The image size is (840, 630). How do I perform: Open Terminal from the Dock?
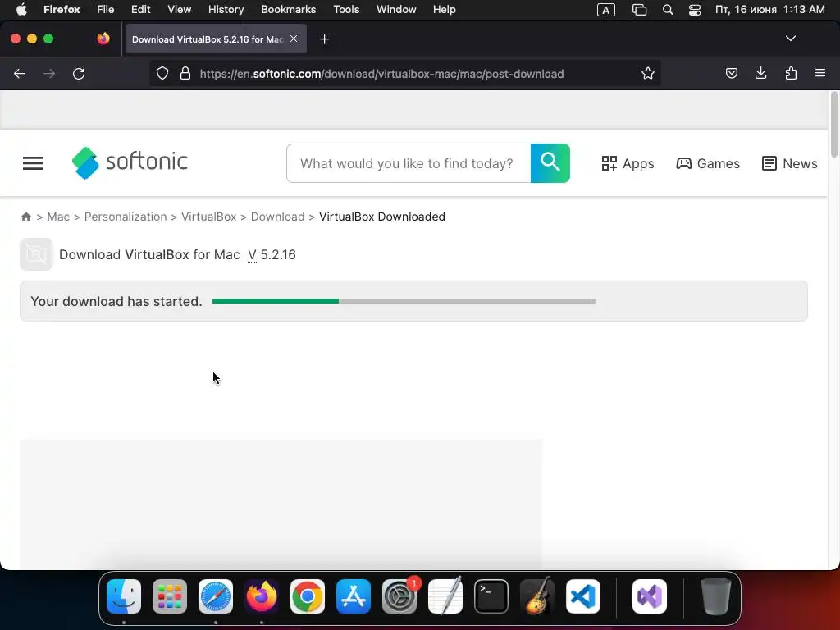point(491,596)
